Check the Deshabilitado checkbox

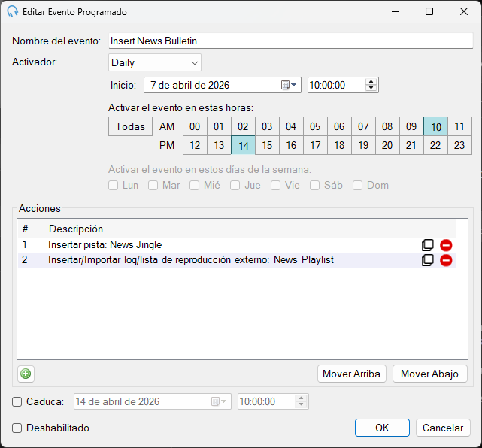pyautogui.click(x=17, y=428)
